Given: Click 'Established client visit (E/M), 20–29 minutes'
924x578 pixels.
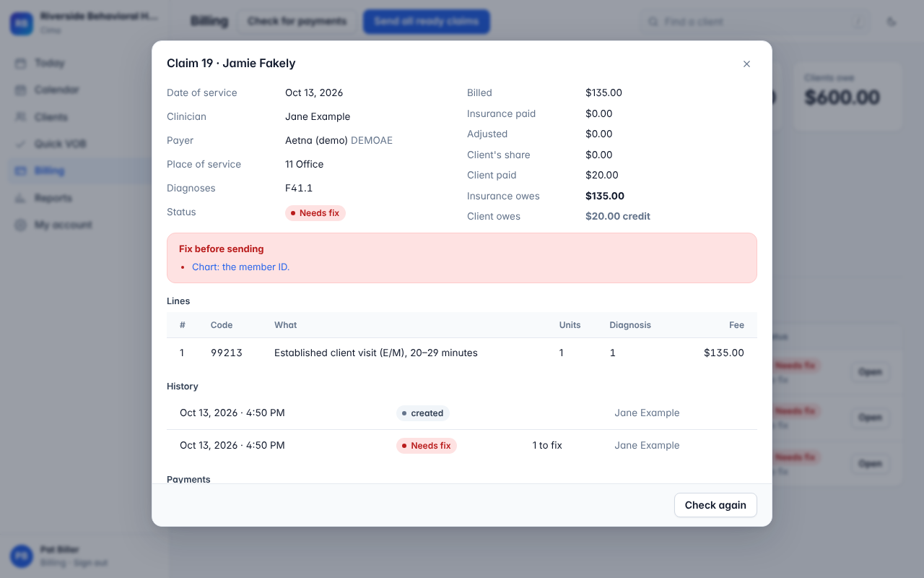Looking at the screenshot, I should click(376, 353).
